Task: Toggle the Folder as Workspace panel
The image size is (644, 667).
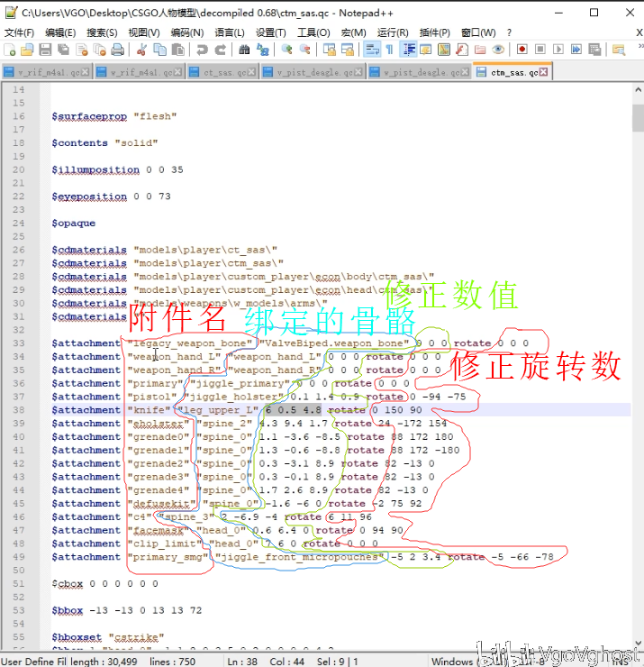Action: coord(480,50)
